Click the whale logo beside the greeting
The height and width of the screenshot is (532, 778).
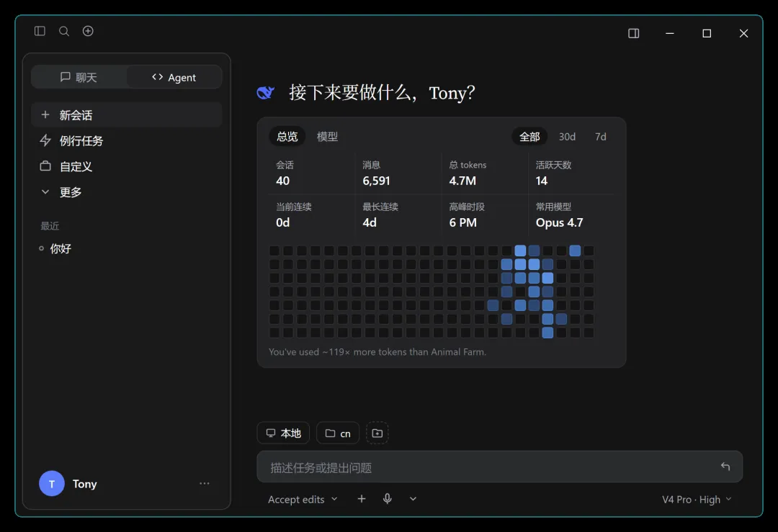(265, 92)
